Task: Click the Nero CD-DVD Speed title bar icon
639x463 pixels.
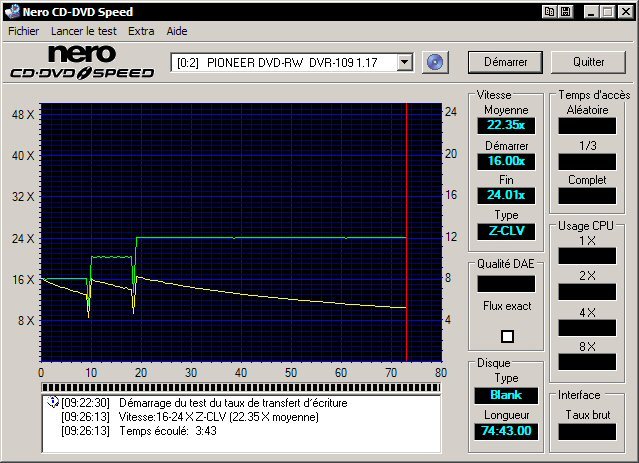Action: (12, 11)
